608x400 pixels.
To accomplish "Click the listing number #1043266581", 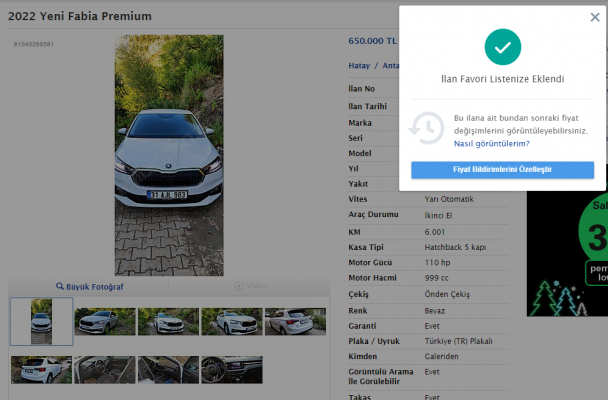I will pyautogui.click(x=34, y=44).
